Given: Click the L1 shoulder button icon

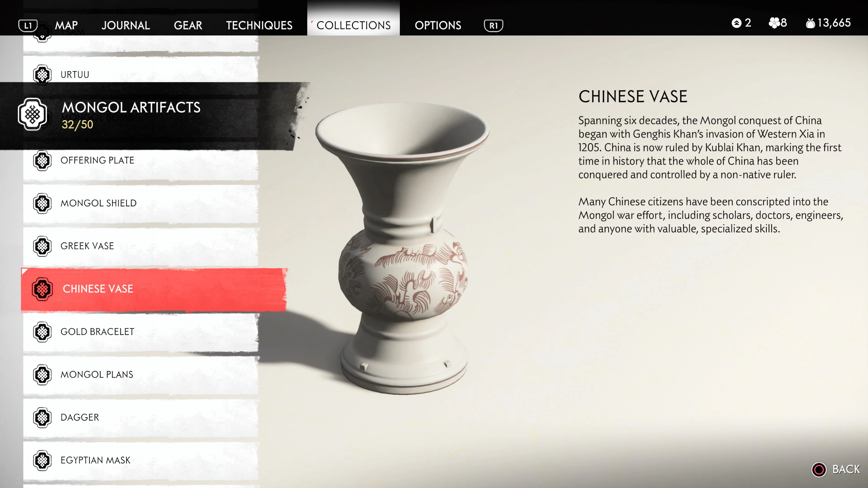Looking at the screenshot, I should point(28,25).
